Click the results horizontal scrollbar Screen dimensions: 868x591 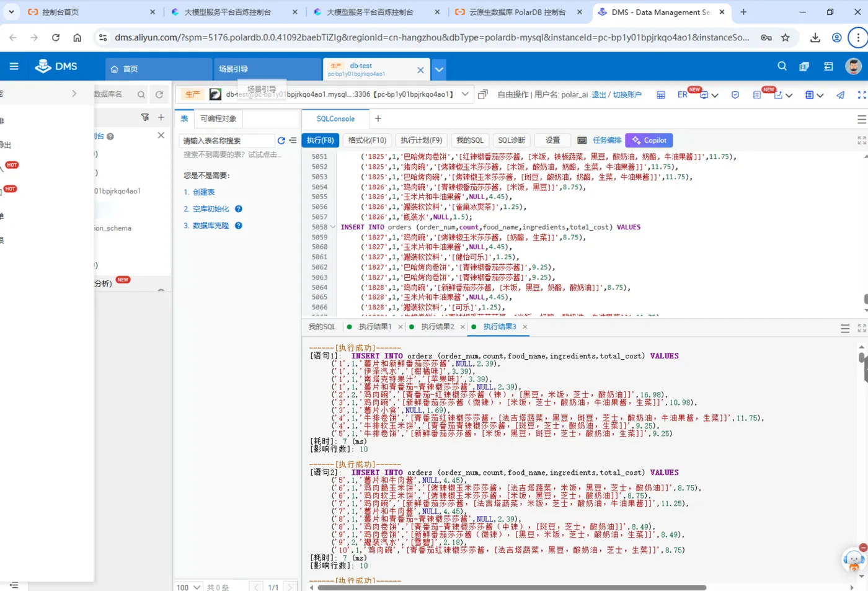pyautogui.click(x=511, y=587)
